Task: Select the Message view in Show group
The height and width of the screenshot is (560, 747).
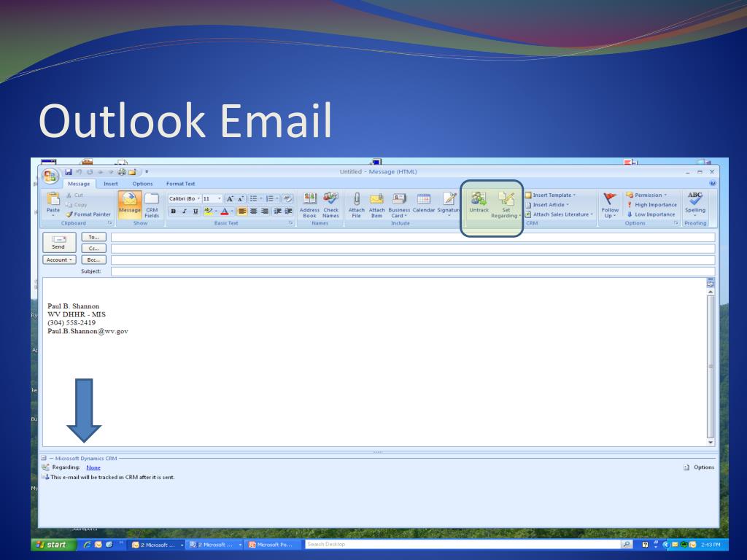Action: coord(130,205)
